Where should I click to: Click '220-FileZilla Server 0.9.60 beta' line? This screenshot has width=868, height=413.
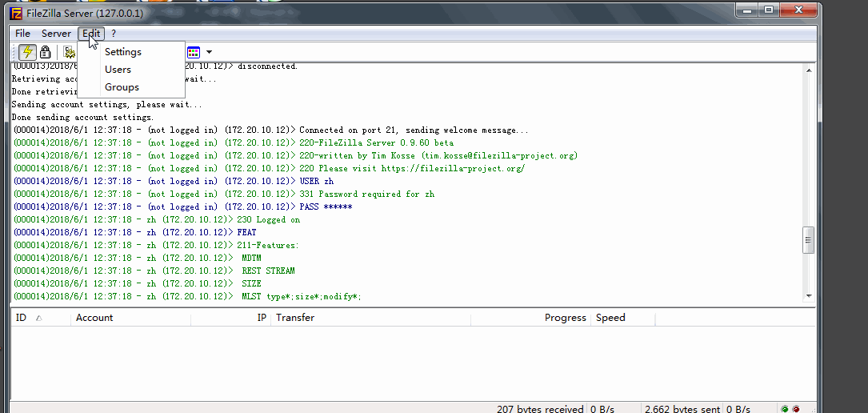click(x=234, y=142)
